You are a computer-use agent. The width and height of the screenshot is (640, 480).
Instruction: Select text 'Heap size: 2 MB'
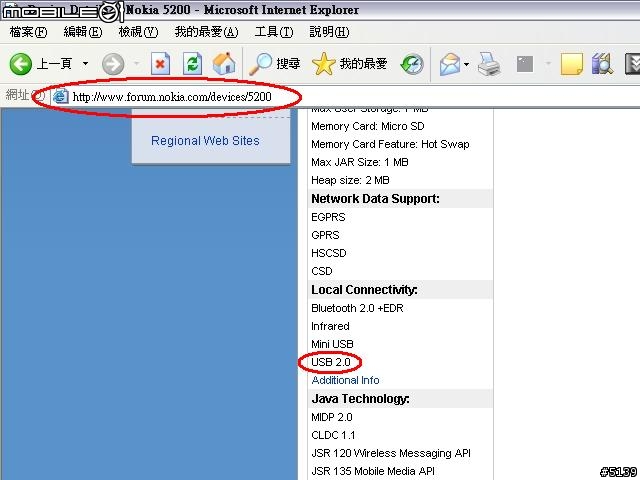tap(350, 180)
